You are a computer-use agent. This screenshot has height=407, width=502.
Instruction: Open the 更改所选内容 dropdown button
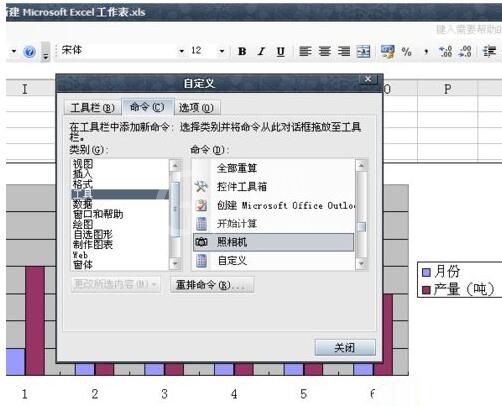(115, 284)
